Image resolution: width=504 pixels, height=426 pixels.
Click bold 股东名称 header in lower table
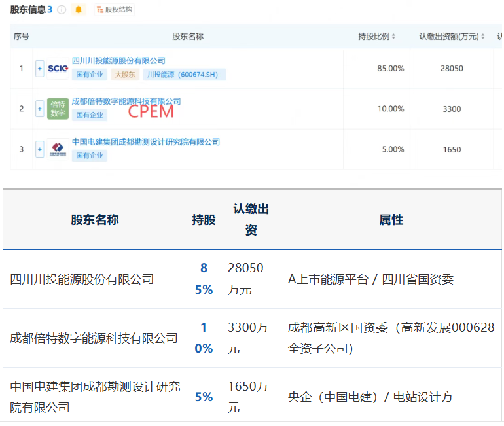coord(95,220)
